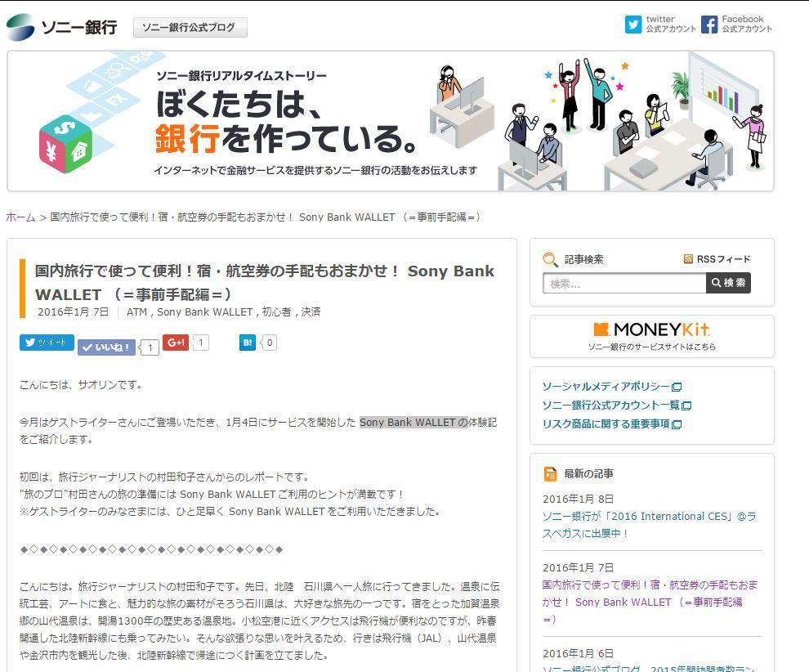Click the 検索 search button
Viewport: 809px width, 672px height.
pyautogui.click(x=729, y=283)
